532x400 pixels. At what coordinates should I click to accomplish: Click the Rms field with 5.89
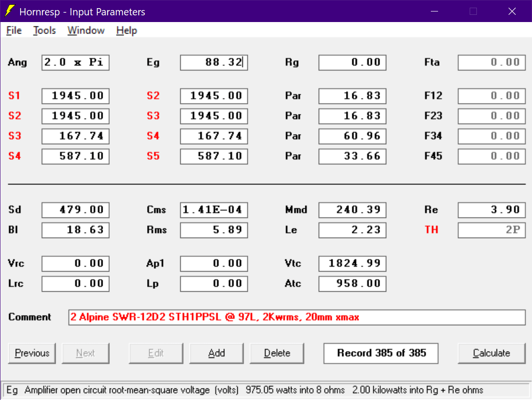coord(214,230)
